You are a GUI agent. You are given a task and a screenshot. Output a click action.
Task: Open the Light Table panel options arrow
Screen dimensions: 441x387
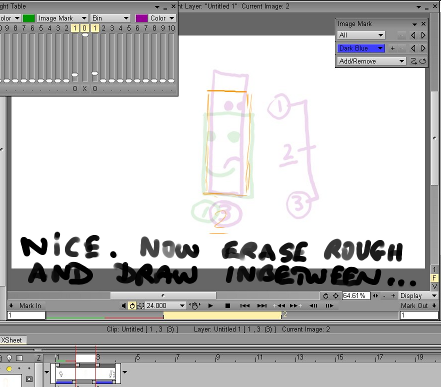coord(157,7)
